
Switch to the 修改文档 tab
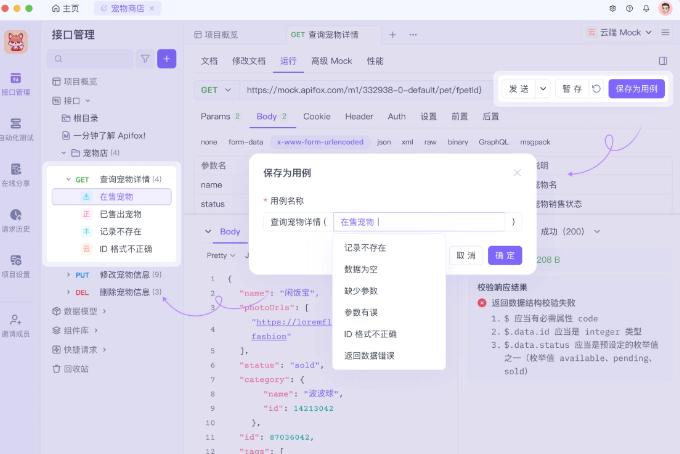(x=248, y=61)
